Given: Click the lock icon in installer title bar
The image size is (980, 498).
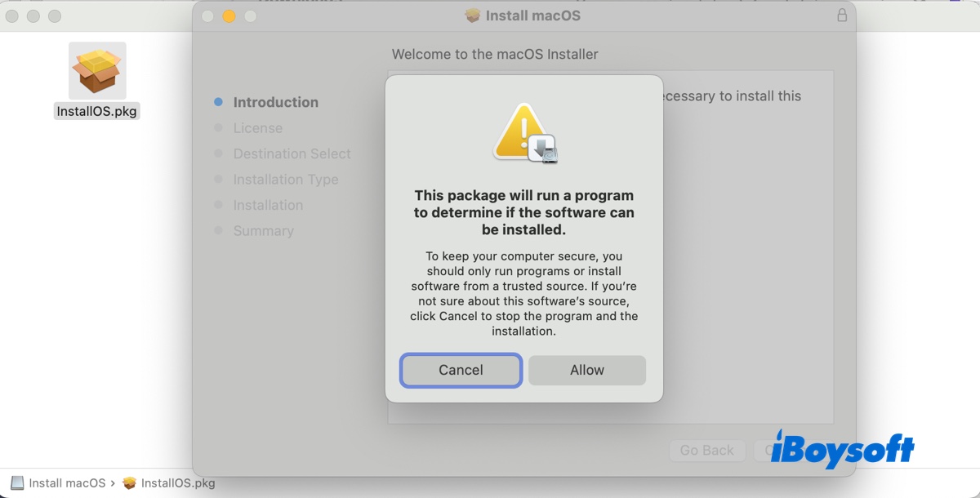Looking at the screenshot, I should click(x=842, y=16).
